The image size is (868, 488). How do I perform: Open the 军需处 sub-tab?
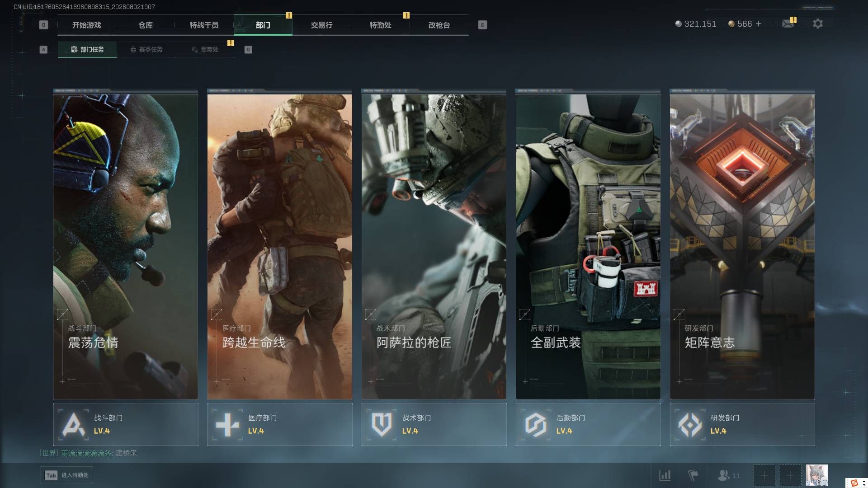(205, 50)
